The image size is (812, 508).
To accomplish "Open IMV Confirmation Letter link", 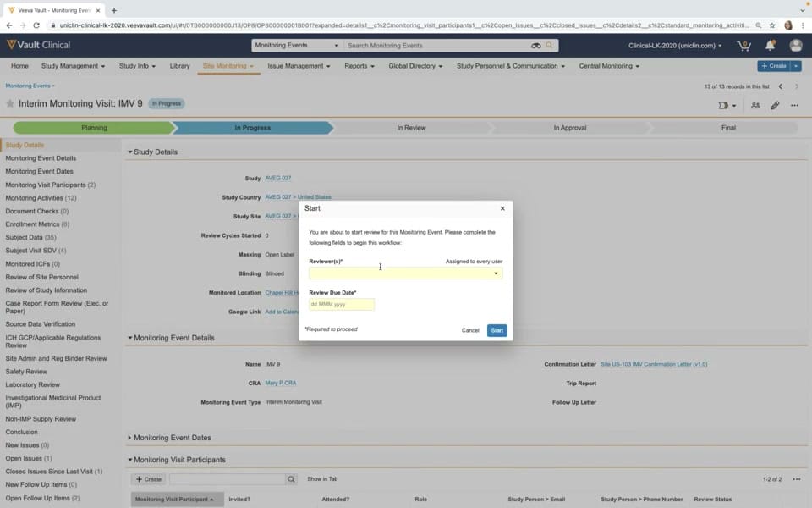I will pos(654,364).
